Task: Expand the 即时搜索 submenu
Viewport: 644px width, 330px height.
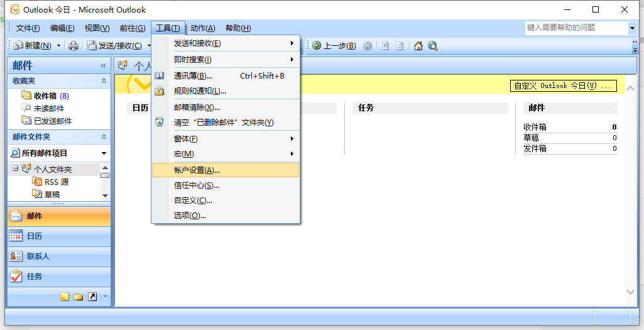Action: click(x=226, y=60)
